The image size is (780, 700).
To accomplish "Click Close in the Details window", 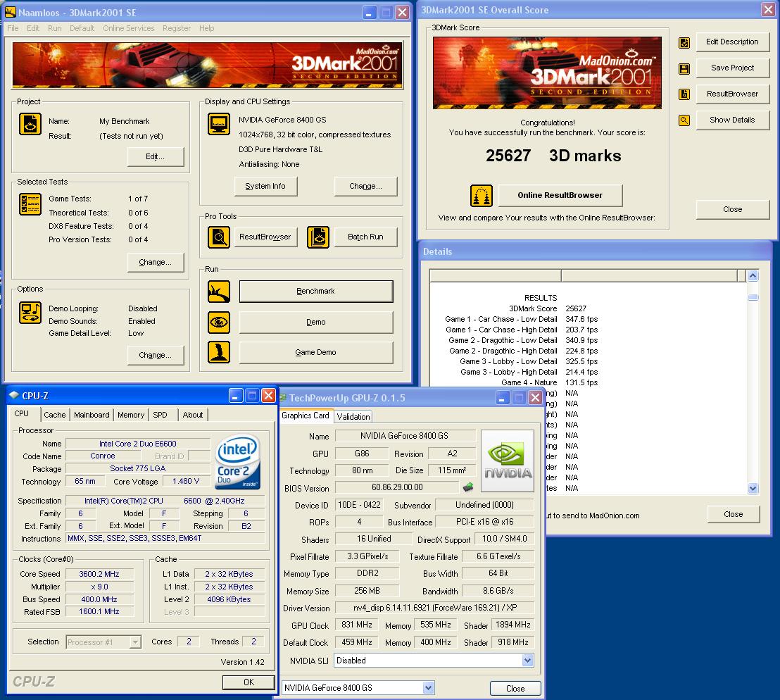I will point(734,514).
